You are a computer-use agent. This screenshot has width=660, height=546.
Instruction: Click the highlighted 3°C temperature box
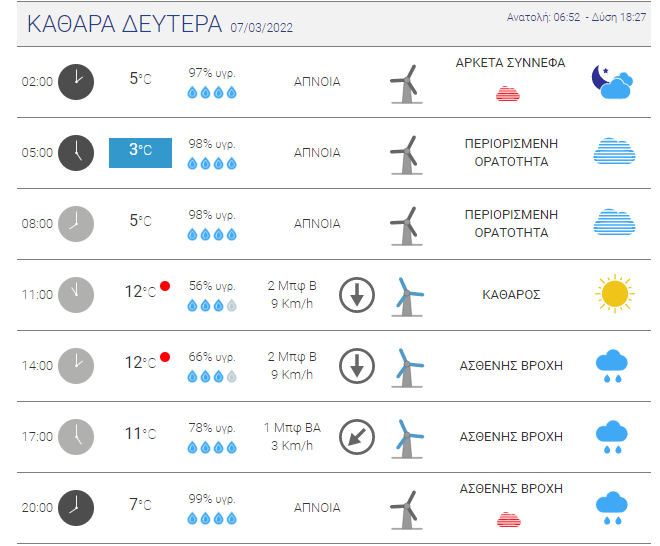(x=140, y=153)
